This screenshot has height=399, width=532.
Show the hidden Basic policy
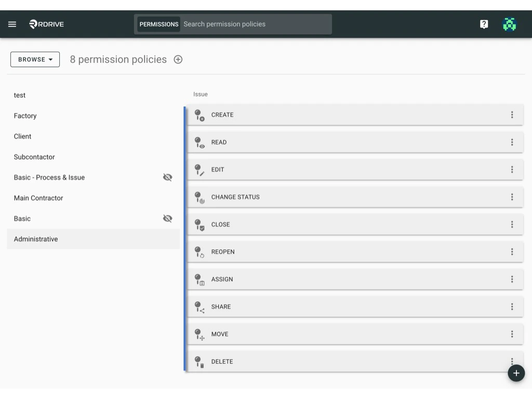point(167,218)
